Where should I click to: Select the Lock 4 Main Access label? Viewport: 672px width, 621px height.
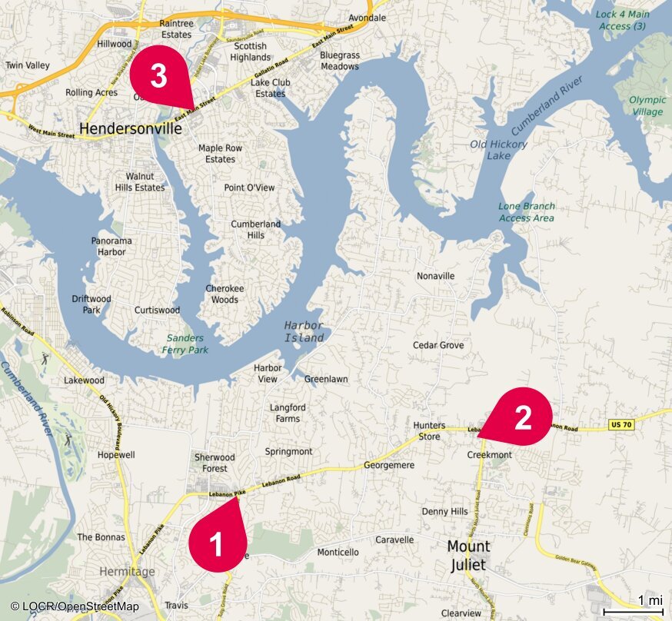(622, 20)
